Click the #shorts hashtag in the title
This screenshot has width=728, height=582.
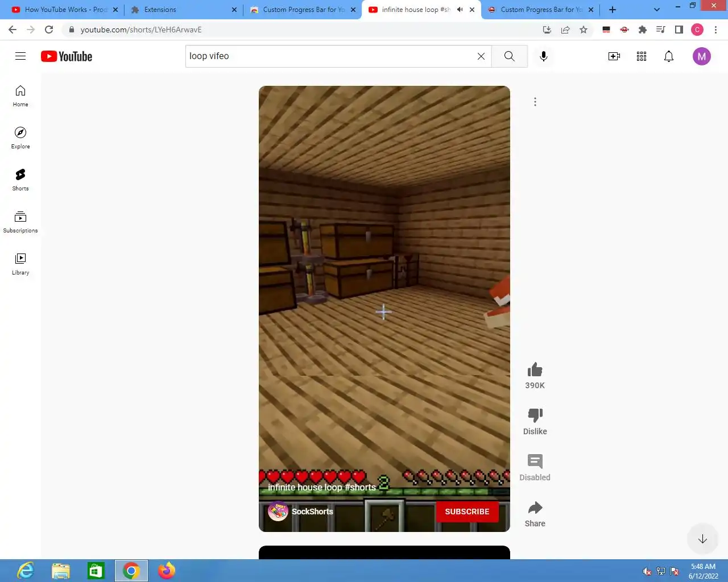pyautogui.click(x=360, y=487)
